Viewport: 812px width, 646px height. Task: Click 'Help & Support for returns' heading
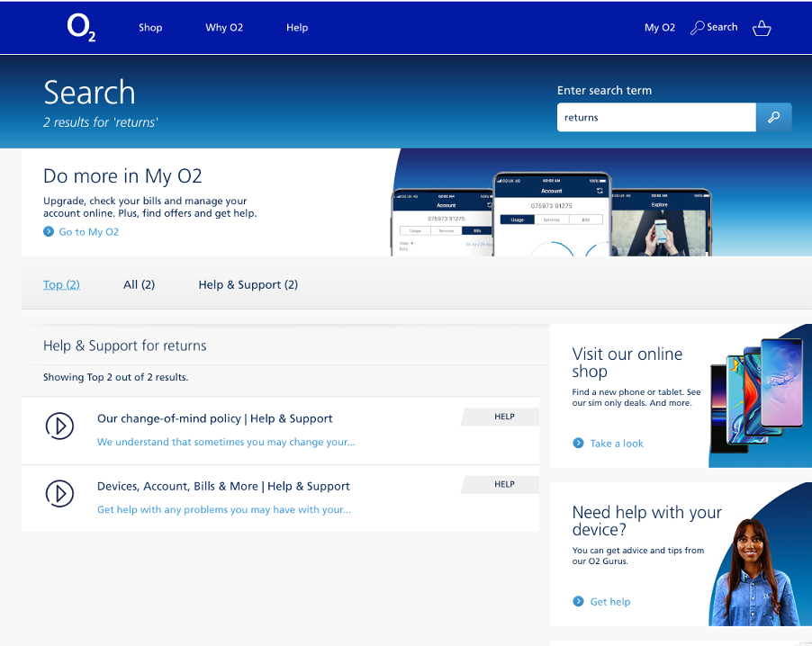(125, 345)
